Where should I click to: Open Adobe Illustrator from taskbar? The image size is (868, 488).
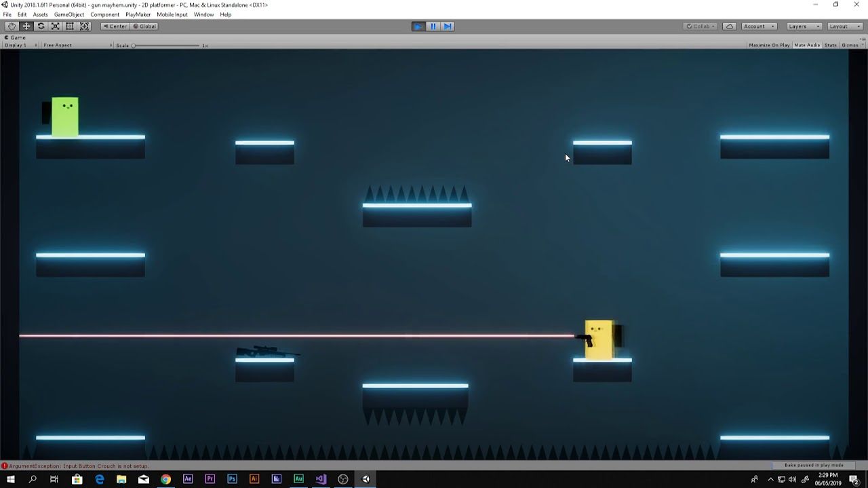254,479
